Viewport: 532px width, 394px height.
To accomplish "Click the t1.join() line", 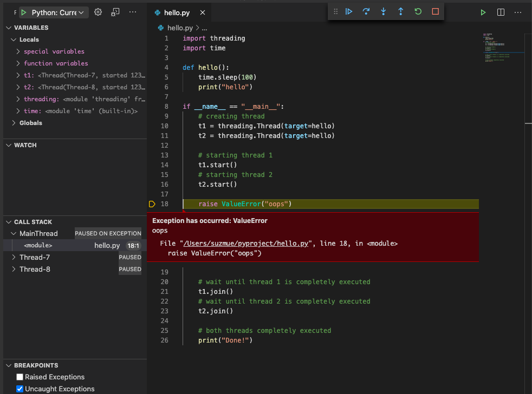I will click(x=216, y=292).
